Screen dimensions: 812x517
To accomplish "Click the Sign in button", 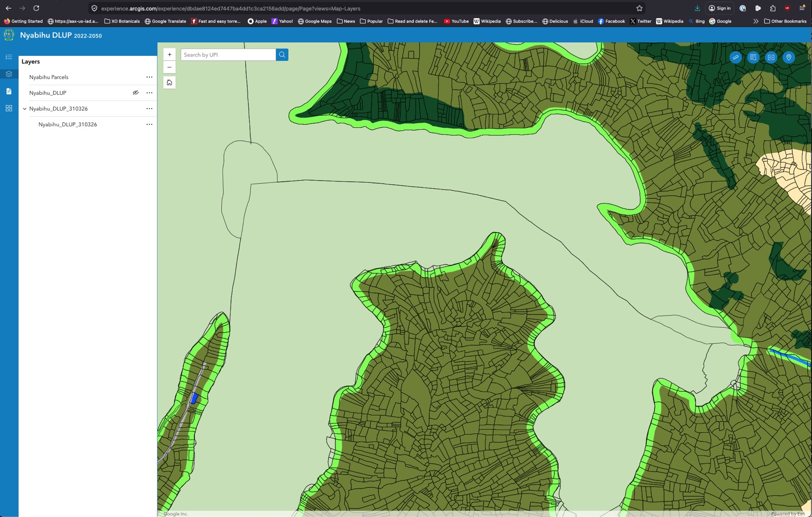I will pyautogui.click(x=719, y=8).
